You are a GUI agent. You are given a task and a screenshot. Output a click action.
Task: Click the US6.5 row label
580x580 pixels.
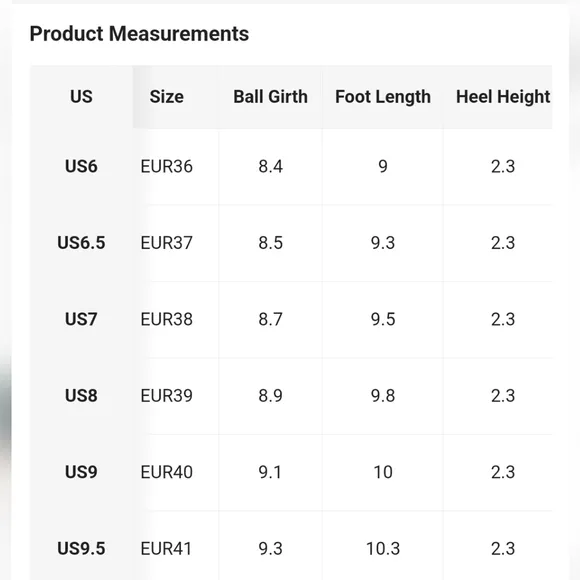point(81,243)
